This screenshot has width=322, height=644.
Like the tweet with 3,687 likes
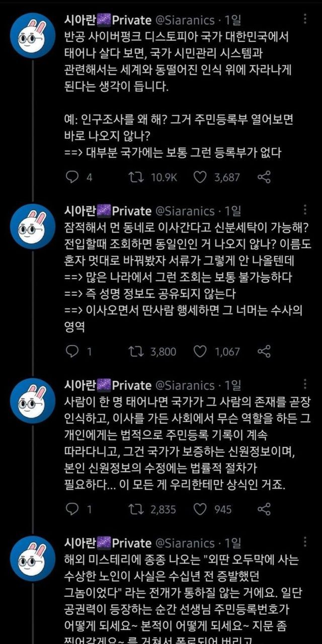[200, 177]
